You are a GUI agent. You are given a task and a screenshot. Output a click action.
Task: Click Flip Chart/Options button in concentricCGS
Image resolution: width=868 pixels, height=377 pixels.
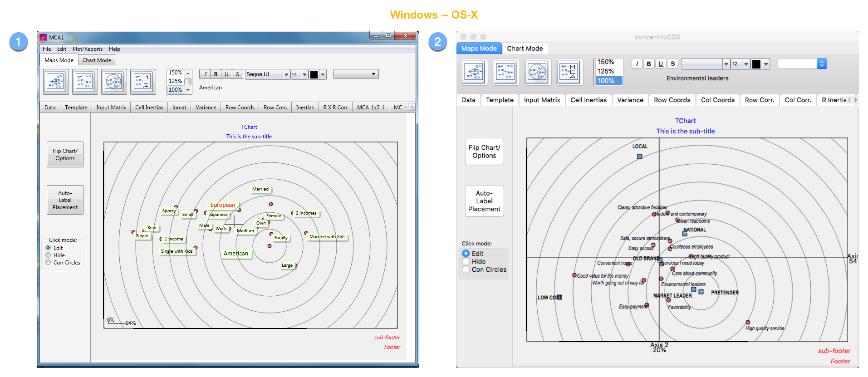point(484,152)
